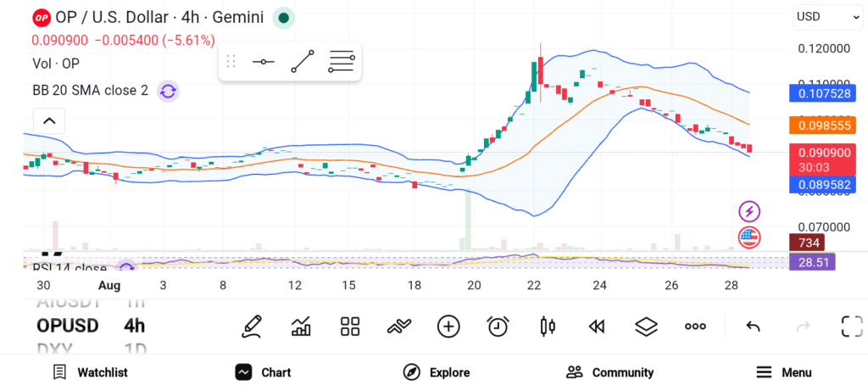Screen dimensions: 868x391
Task: Click the 0.090900 current price label
Action: tap(822, 159)
